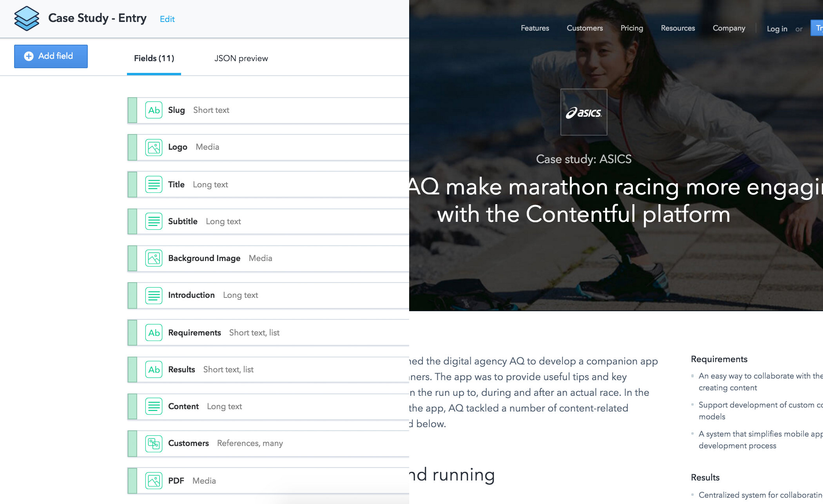Click the PDF field media icon

154,480
